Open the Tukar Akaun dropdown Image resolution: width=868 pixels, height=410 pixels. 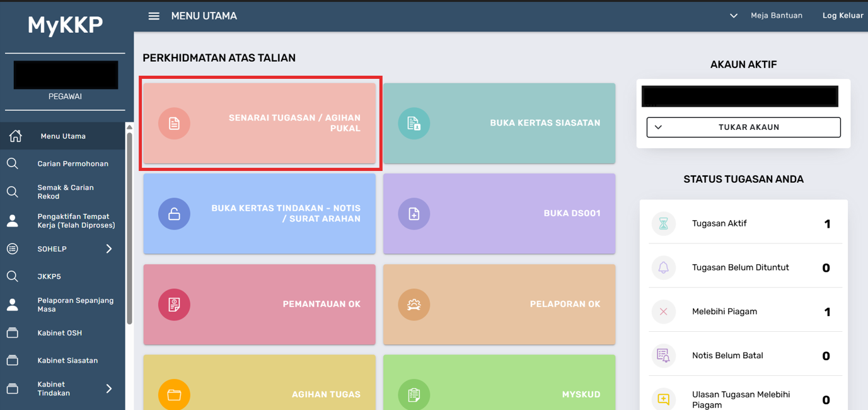click(x=743, y=127)
